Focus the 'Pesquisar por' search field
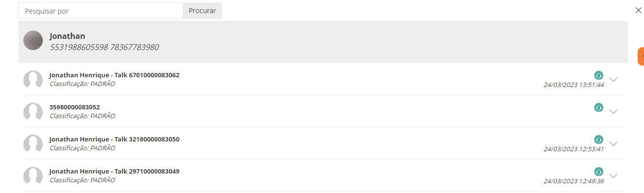The image size is (644, 193). point(101,11)
